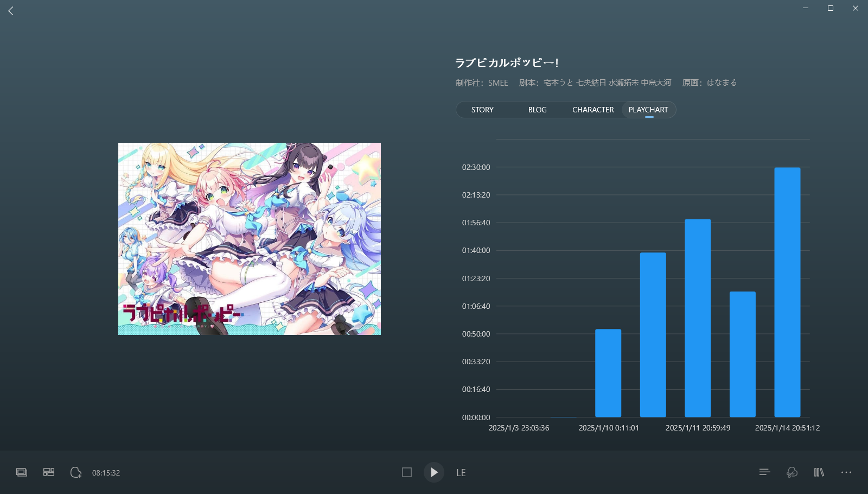Click the 2025/1/11 20:59:49 date label
This screenshot has width=868, height=494.
click(698, 428)
